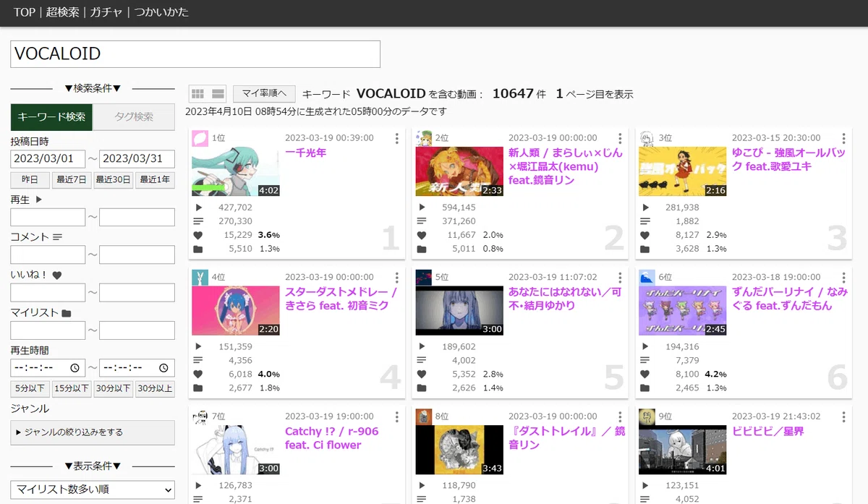Open three-dot menu on 一千光年 card
The image size is (868, 504).
(x=396, y=138)
